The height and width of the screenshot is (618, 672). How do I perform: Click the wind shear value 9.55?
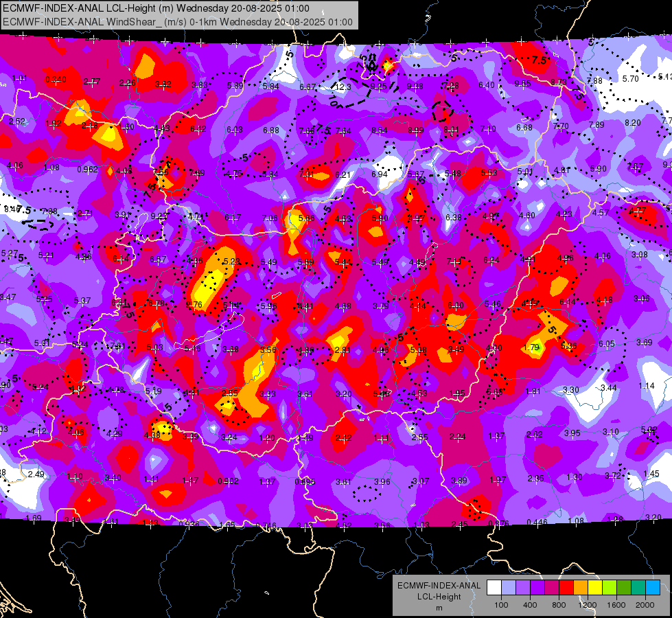pyautogui.click(x=522, y=84)
